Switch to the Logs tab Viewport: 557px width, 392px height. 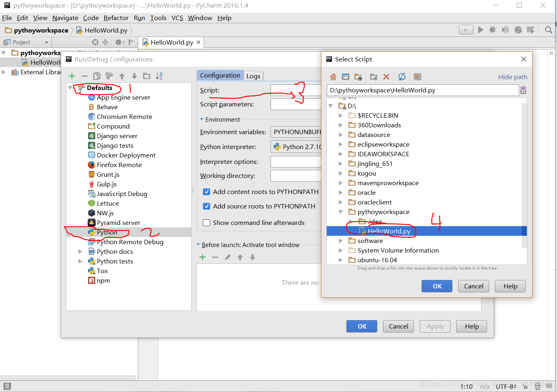[x=253, y=76]
